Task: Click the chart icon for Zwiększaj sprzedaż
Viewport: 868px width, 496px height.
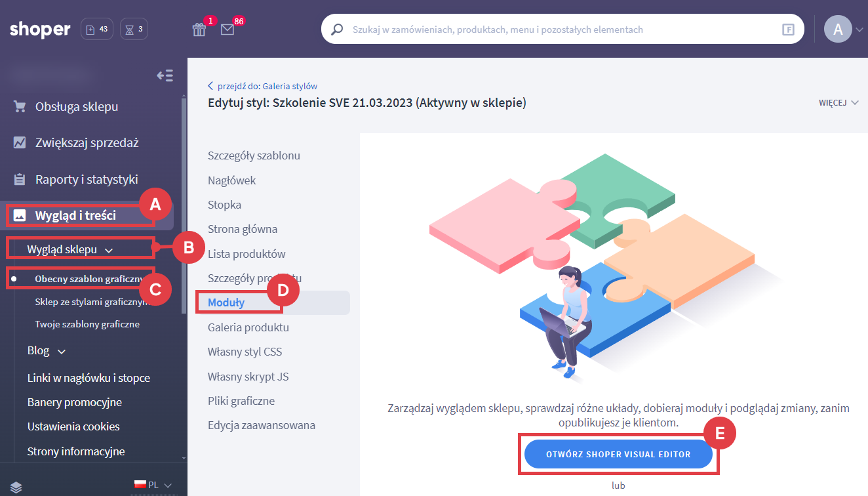Action: click(x=20, y=142)
